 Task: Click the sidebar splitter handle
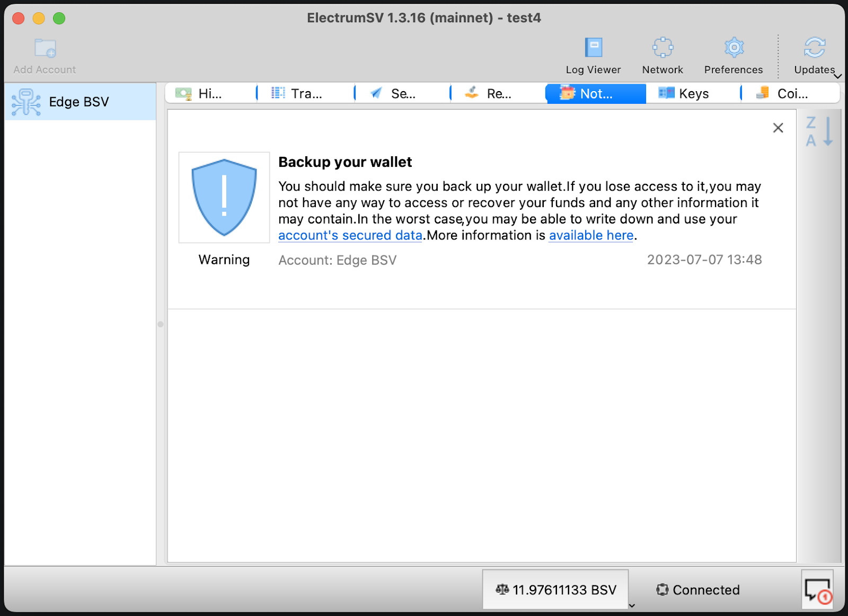(x=161, y=324)
